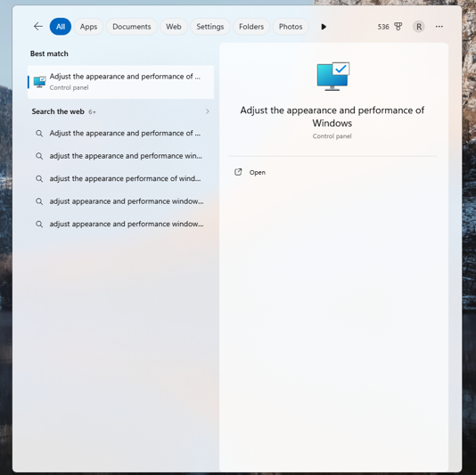Screen dimensions: 476x475
Task: Switch to the Folders filter
Action: (251, 27)
